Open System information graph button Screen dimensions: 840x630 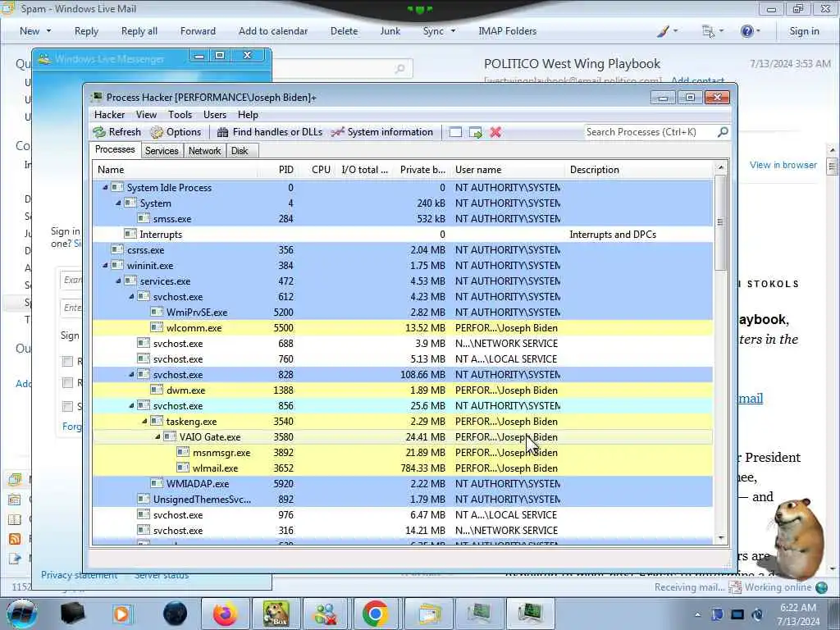381,132
